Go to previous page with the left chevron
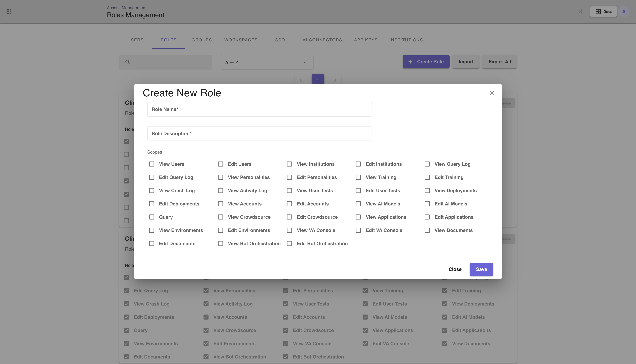The image size is (636, 364). pos(301,80)
